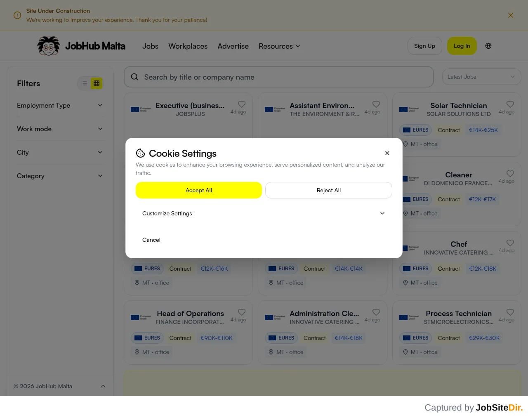Open the language globe icon

pos(488,46)
